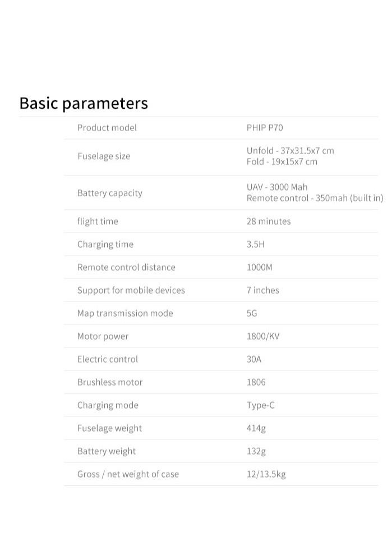Click the PHIP P70 model value
The height and width of the screenshot is (537, 392).
click(x=265, y=128)
